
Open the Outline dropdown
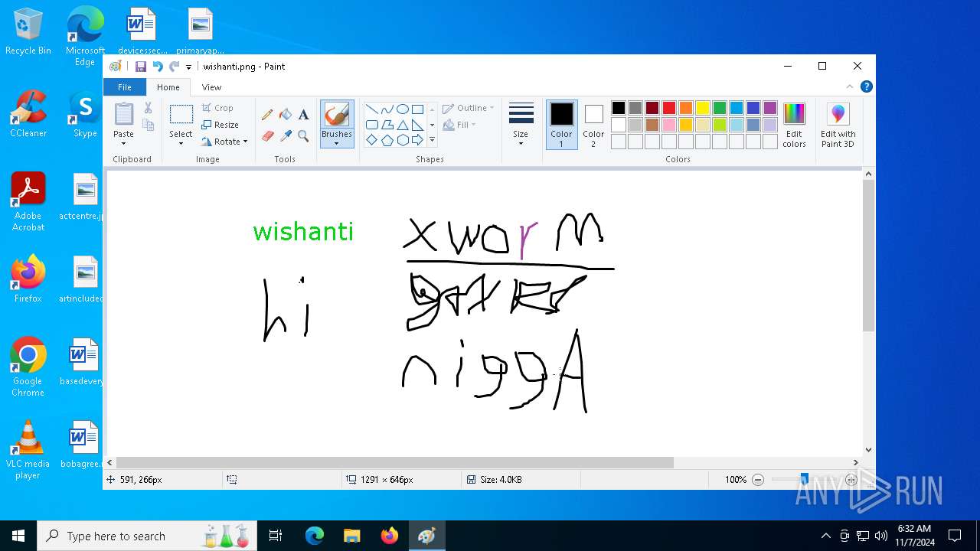pos(469,108)
